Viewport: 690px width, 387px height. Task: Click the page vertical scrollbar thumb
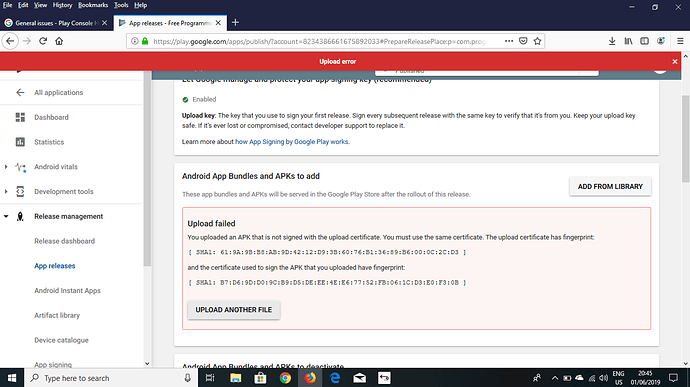point(686,139)
